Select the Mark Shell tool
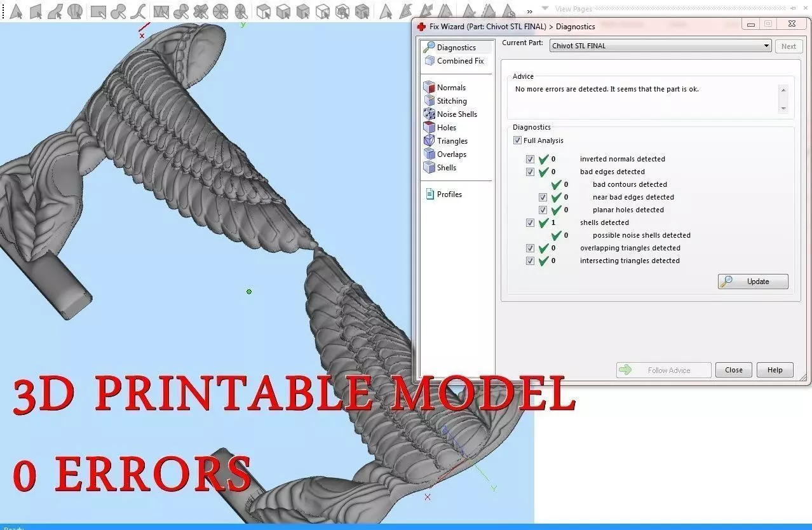Viewport: 812px width, 530px height. click(x=75, y=11)
